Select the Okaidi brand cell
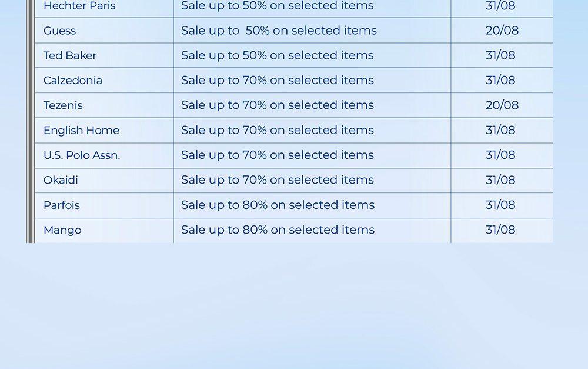 [61, 180]
